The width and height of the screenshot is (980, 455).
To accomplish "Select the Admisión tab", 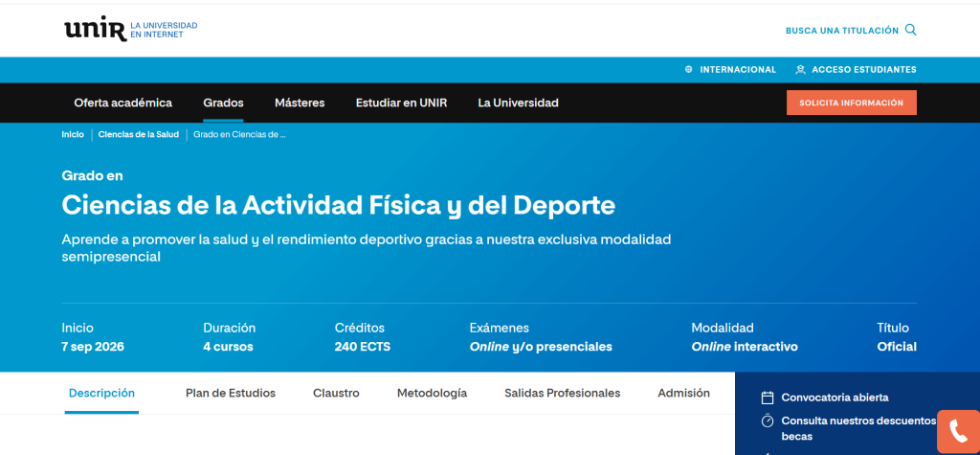I will pyautogui.click(x=683, y=393).
